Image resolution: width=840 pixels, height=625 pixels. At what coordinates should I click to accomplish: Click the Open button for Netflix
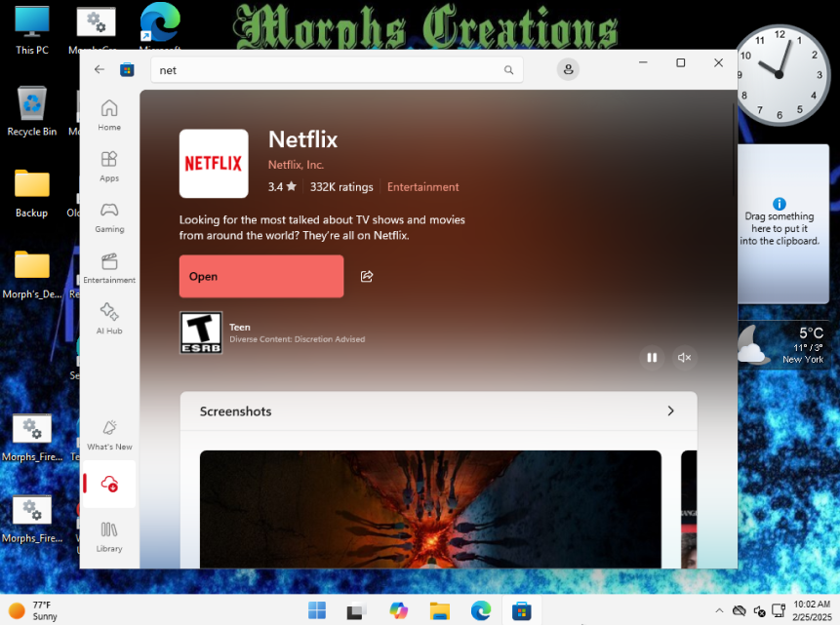[x=261, y=276]
